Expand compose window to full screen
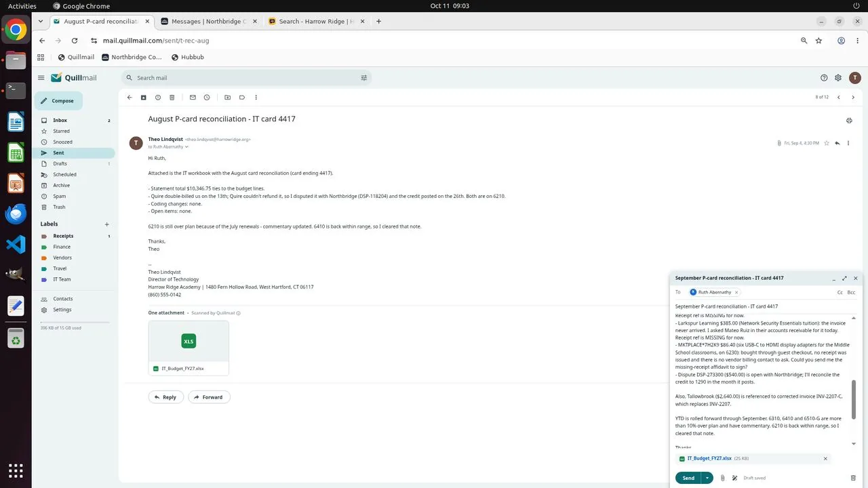 click(844, 279)
